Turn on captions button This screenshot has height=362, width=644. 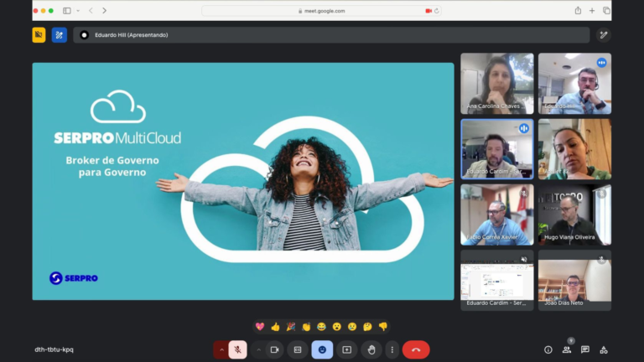[298, 349]
